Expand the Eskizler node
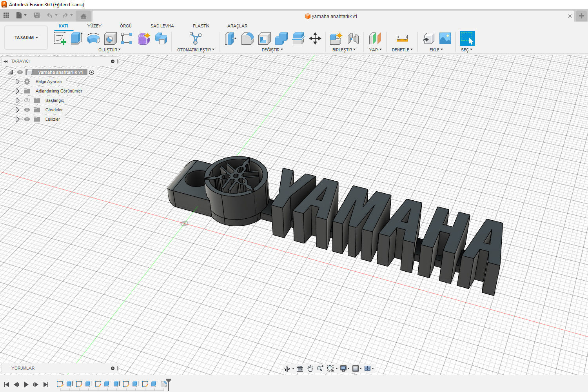This screenshot has width=588, height=392. (17, 119)
